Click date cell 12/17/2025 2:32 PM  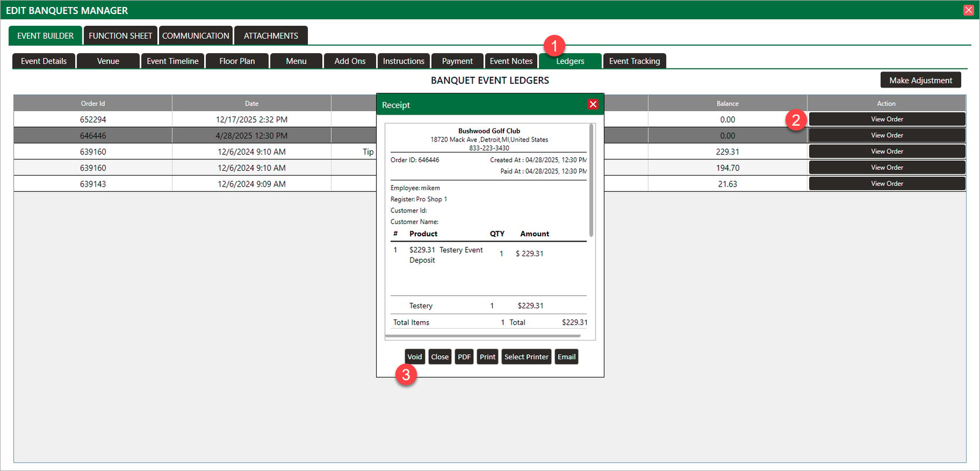click(x=252, y=119)
